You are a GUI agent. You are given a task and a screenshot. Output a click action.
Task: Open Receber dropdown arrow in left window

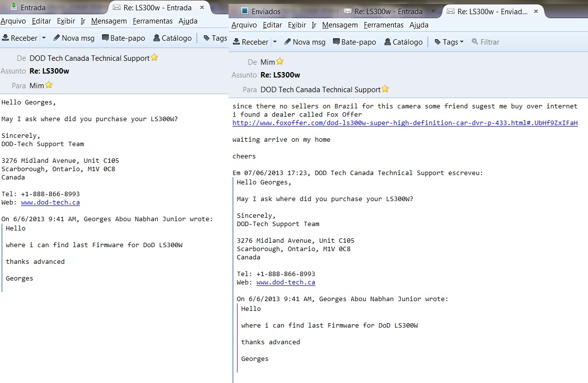click(x=44, y=38)
